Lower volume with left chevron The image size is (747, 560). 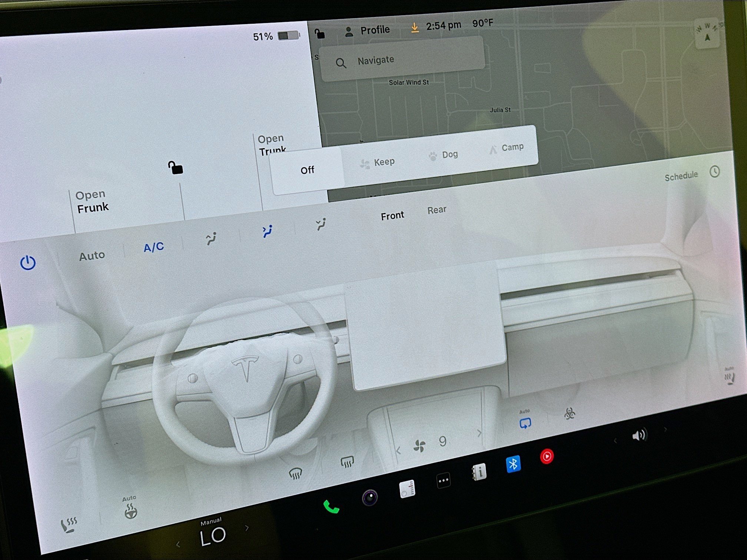tap(615, 441)
